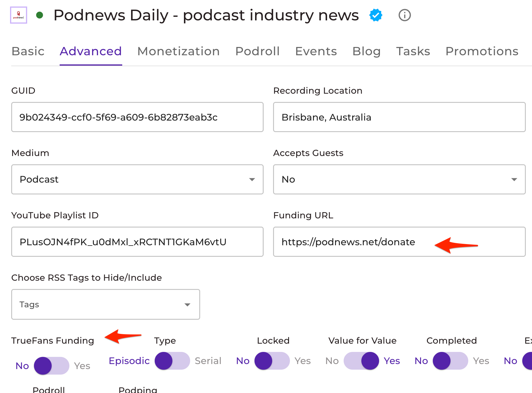Image resolution: width=532 pixels, height=393 pixels.
Task: Toggle the Locked switch
Action: click(272, 361)
